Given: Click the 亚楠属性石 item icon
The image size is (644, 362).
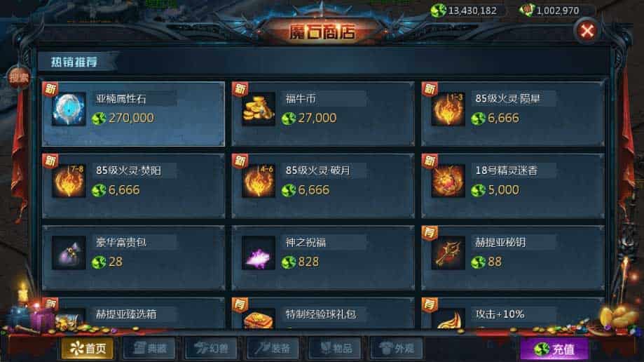Looking at the screenshot, I should pyautogui.click(x=69, y=109).
